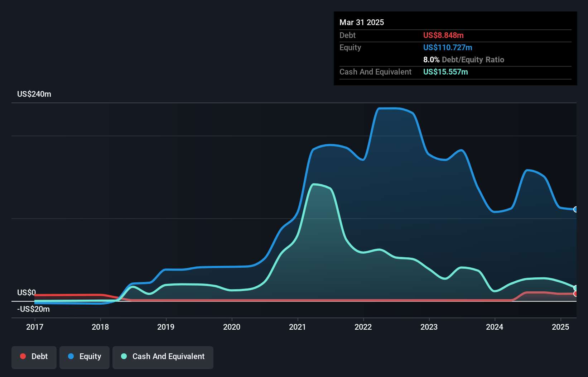Click the Debt tooltip row label
Screen dimensions: 588x377
coord(347,35)
